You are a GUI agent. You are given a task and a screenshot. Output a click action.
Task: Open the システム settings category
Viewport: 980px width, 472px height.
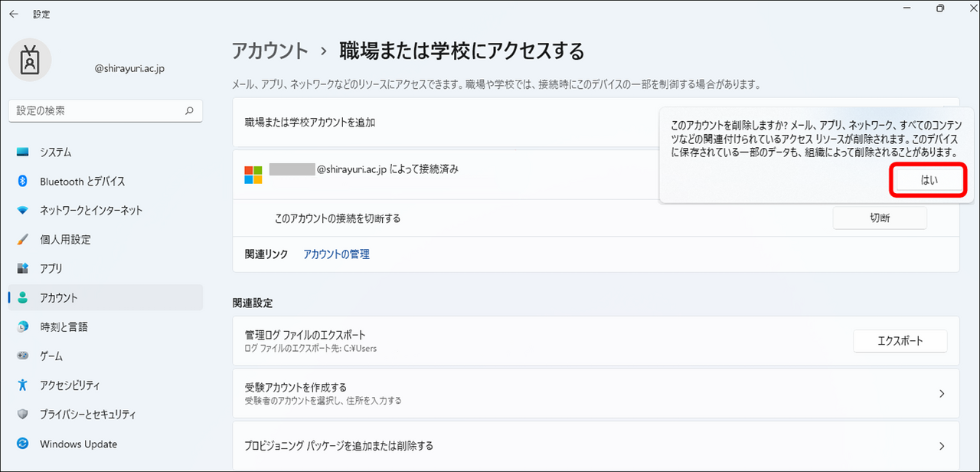[x=55, y=152]
